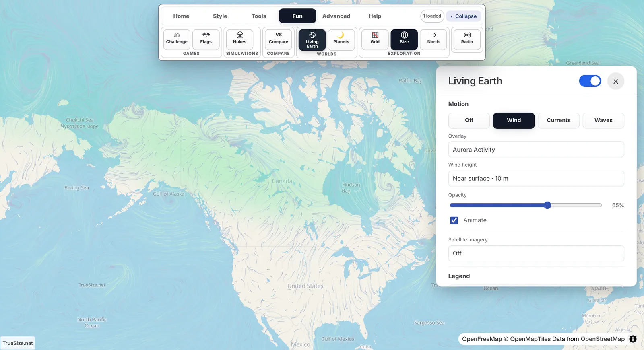Open the Overlay dropdown showing Aurora Activity
This screenshot has height=350, width=644.
pyautogui.click(x=536, y=150)
